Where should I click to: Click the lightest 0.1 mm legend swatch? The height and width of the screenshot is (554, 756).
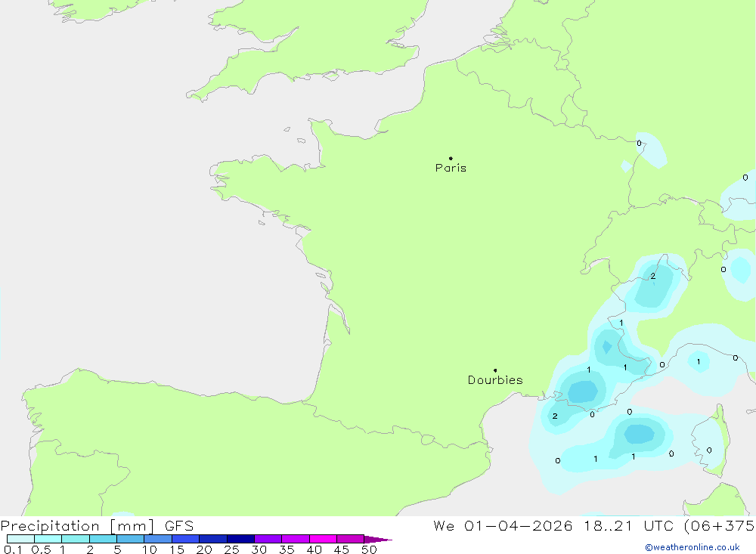point(20,539)
